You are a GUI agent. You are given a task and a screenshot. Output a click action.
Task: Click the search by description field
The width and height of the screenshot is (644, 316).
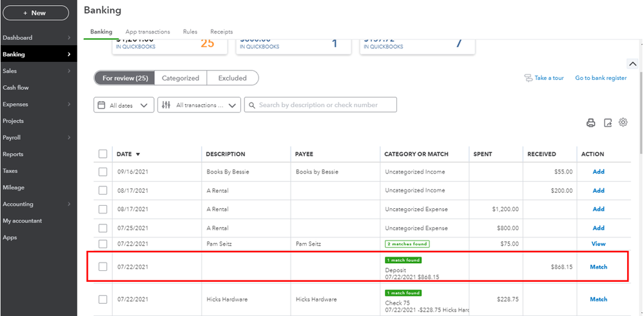click(320, 104)
